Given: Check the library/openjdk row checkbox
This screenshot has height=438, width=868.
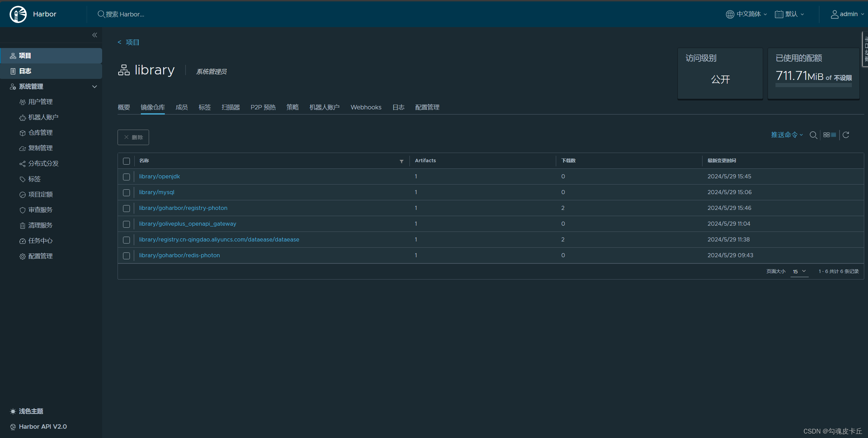Looking at the screenshot, I should [x=126, y=177].
